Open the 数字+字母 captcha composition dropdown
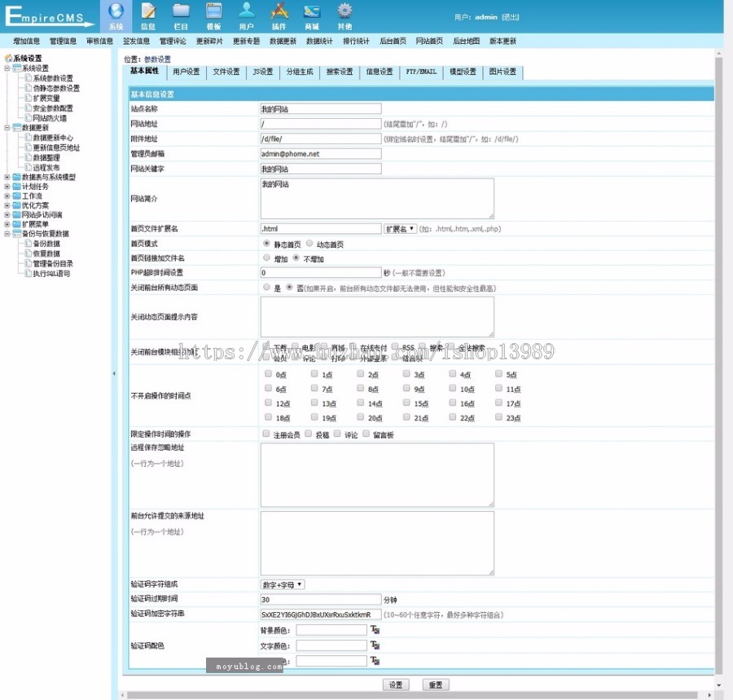Viewport: 733px width, 700px height. (x=283, y=584)
